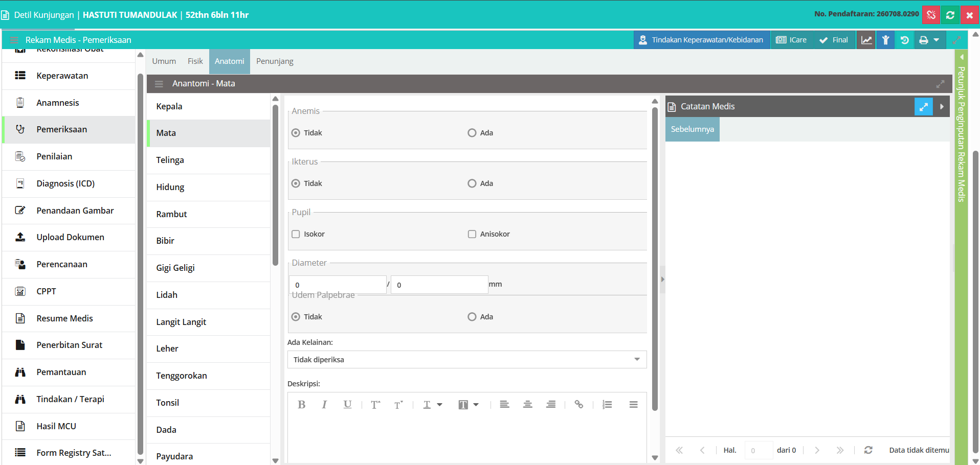Apply underline formatting in Deskripsi editor

pyautogui.click(x=347, y=405)
